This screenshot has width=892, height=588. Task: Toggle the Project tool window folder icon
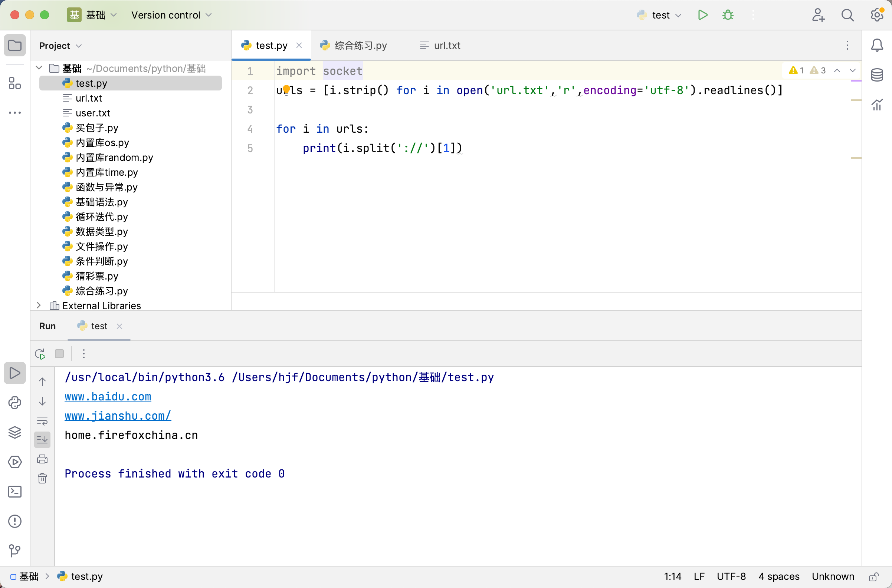14,45
